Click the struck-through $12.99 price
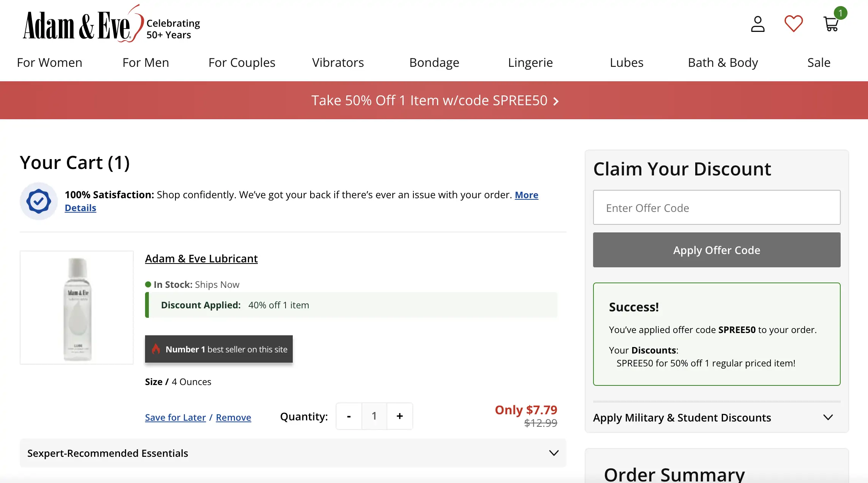Screen dimensions: 868x483 [x=540, y=423]
